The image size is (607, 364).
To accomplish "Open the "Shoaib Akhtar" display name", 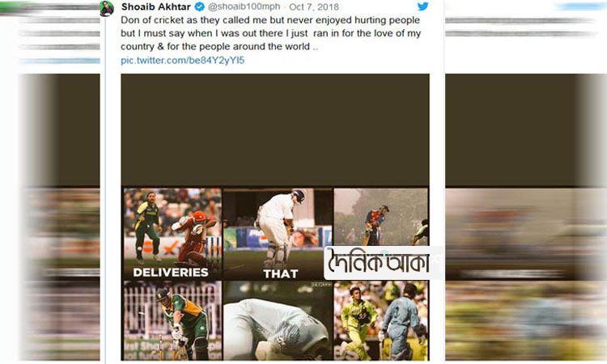I will (x=157, y=6).
